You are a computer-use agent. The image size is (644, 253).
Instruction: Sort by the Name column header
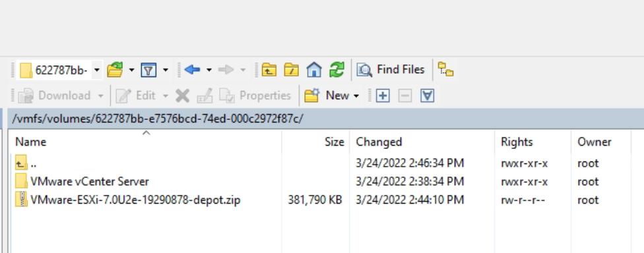tap(31, 142)
